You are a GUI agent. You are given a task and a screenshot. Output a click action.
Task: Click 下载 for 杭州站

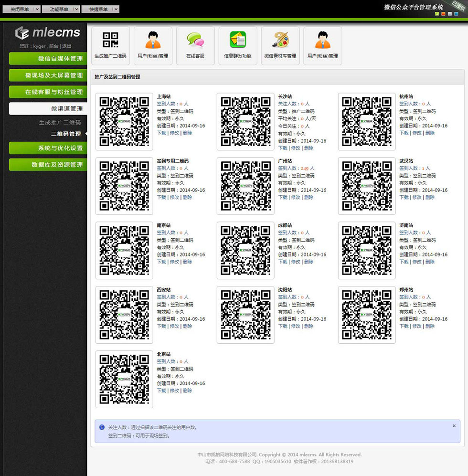click(x=404, y=133)
